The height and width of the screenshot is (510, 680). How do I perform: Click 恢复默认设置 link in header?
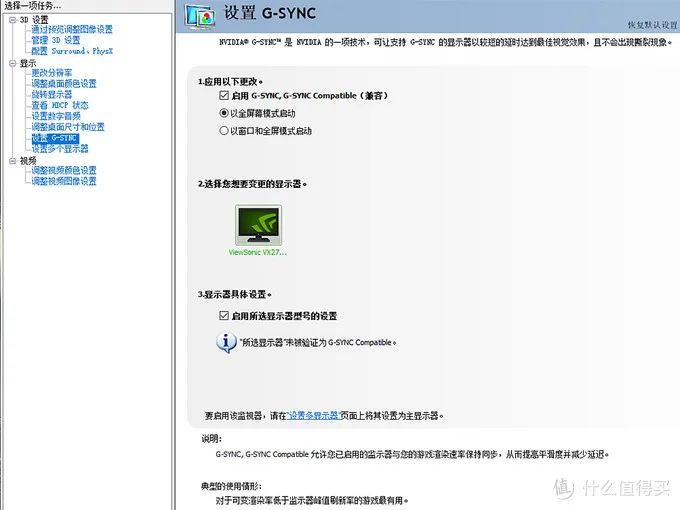pyautogui.click(x=653, y=25)
